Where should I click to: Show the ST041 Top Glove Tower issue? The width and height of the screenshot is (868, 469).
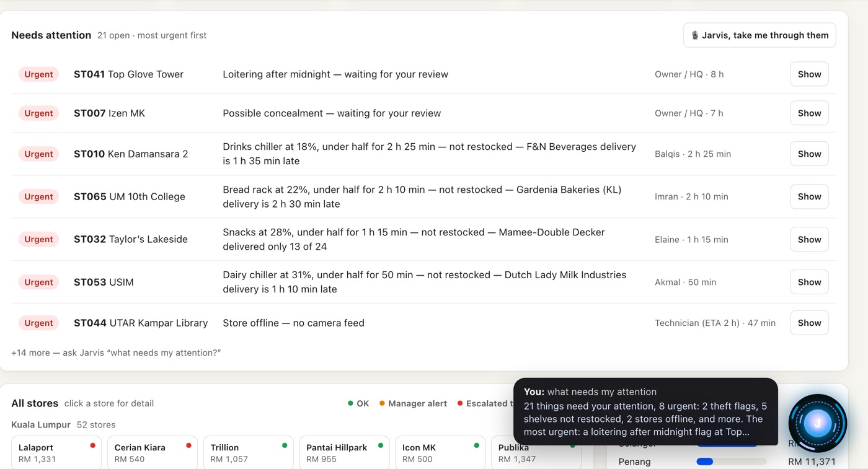(x=809, y=74)
